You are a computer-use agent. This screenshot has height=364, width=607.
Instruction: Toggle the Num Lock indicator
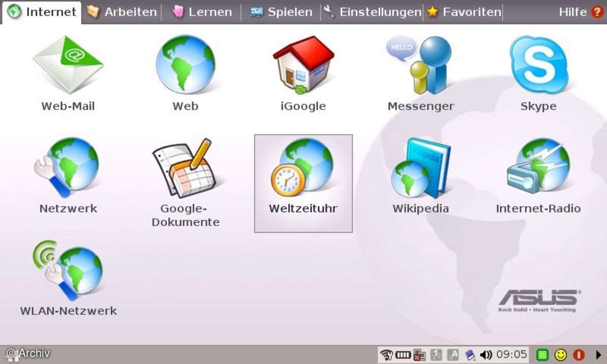(436, 354)
